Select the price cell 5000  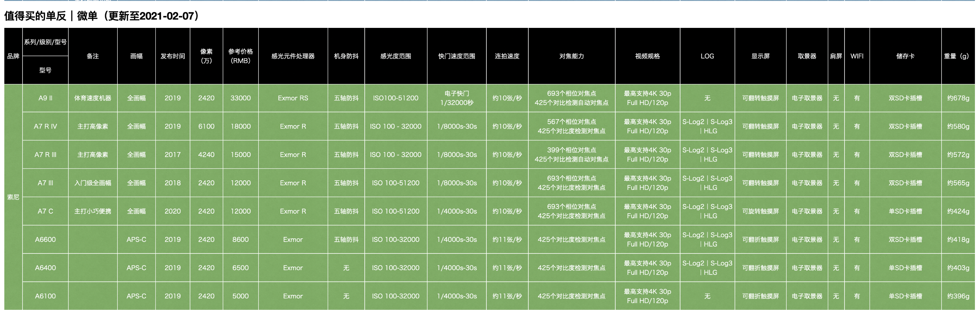240,296
